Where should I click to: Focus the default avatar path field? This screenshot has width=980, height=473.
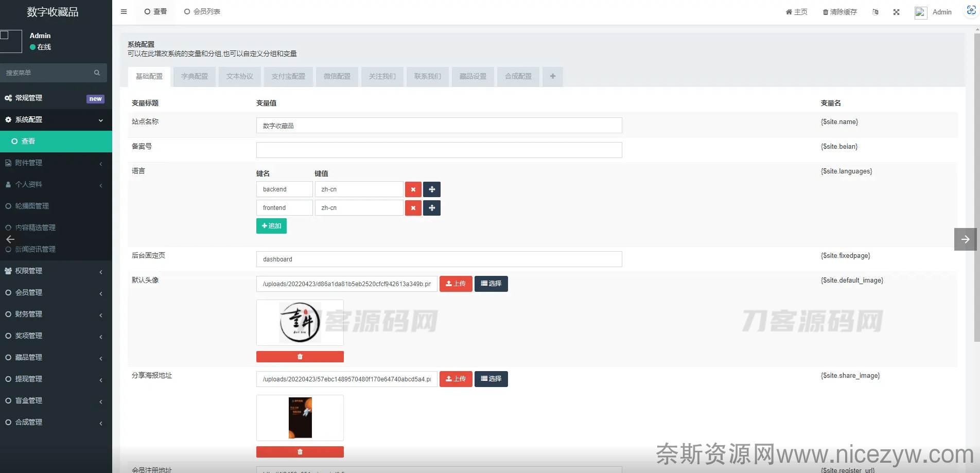click(x=346, y=284)
